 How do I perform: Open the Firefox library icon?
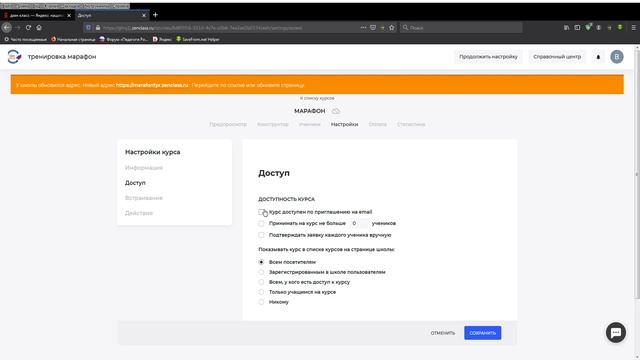(x=567, y=28)
